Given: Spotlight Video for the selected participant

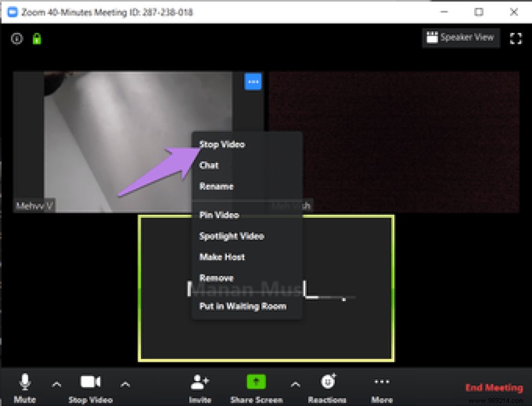Looking at the screenshot, I should pyautogui.click(x=231, y=236).
